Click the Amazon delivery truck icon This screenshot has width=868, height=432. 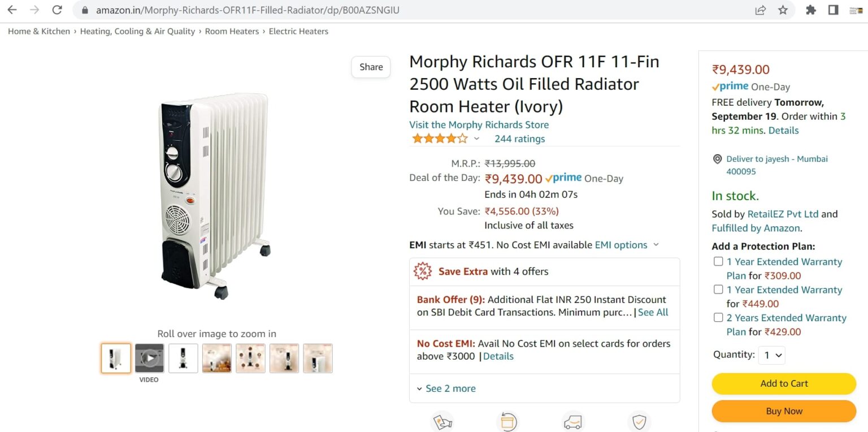[x=572, y=421]
